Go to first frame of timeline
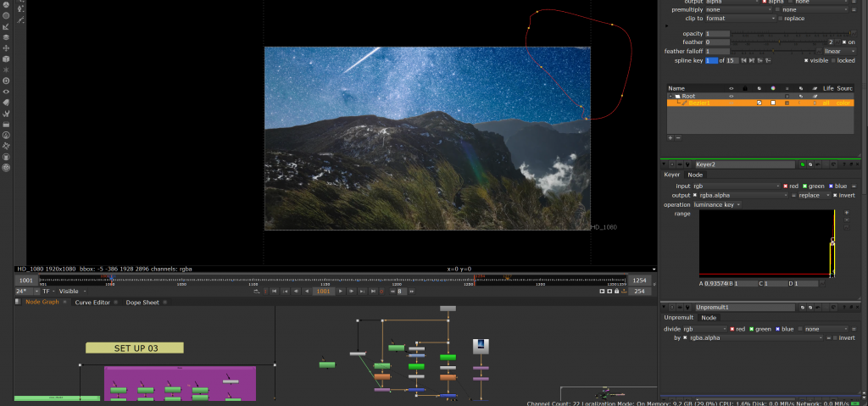The width and height of the screenshot is (868, 406). coord(274,291)
